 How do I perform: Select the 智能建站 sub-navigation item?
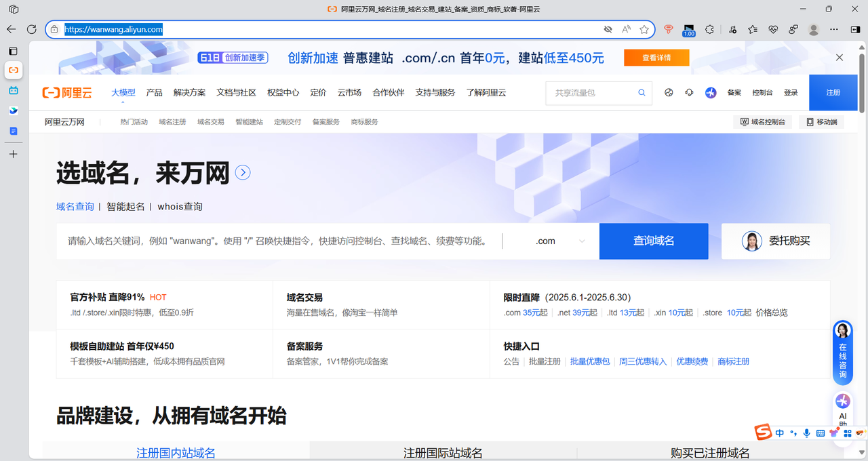(249, 122)
